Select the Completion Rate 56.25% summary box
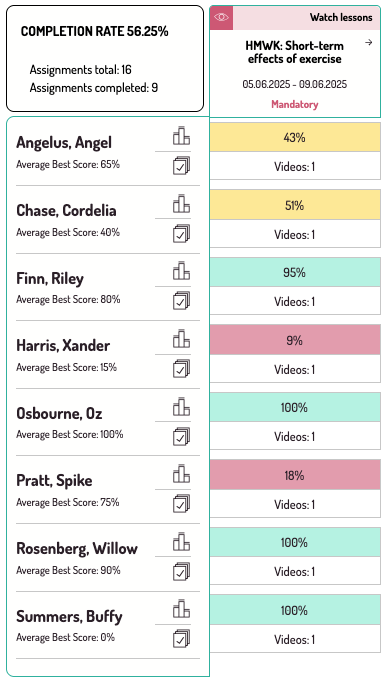 105,59
